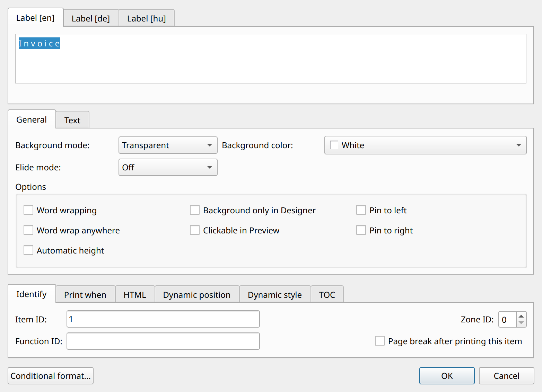
Task: Click the Cancel button
Action: point(507,376)
